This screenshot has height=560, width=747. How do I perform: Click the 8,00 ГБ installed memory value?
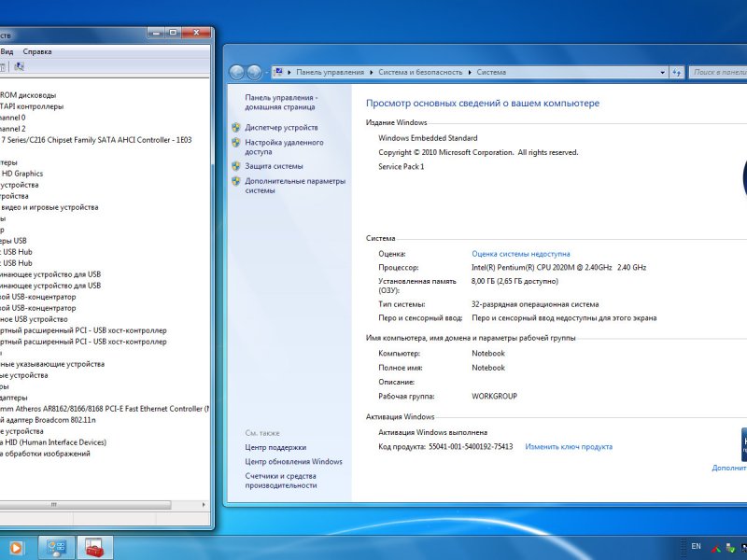click(x=514, y=282)
